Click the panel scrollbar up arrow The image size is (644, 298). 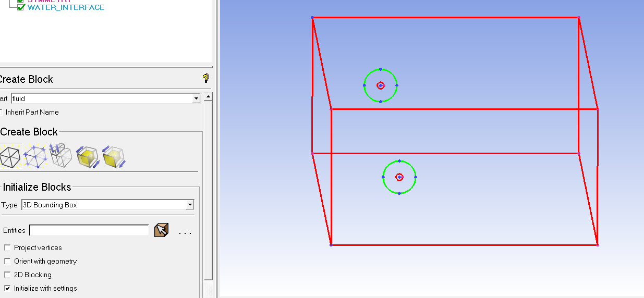[209, 97]
